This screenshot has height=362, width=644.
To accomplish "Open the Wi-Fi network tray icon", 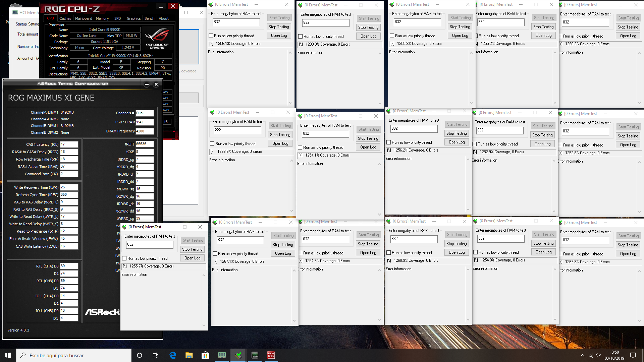I will point(591,355).
